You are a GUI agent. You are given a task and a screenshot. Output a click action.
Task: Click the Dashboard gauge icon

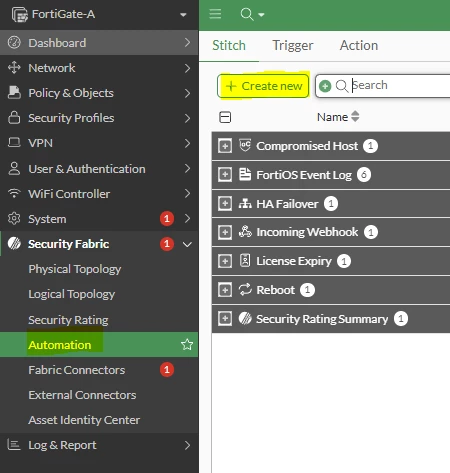14,43
